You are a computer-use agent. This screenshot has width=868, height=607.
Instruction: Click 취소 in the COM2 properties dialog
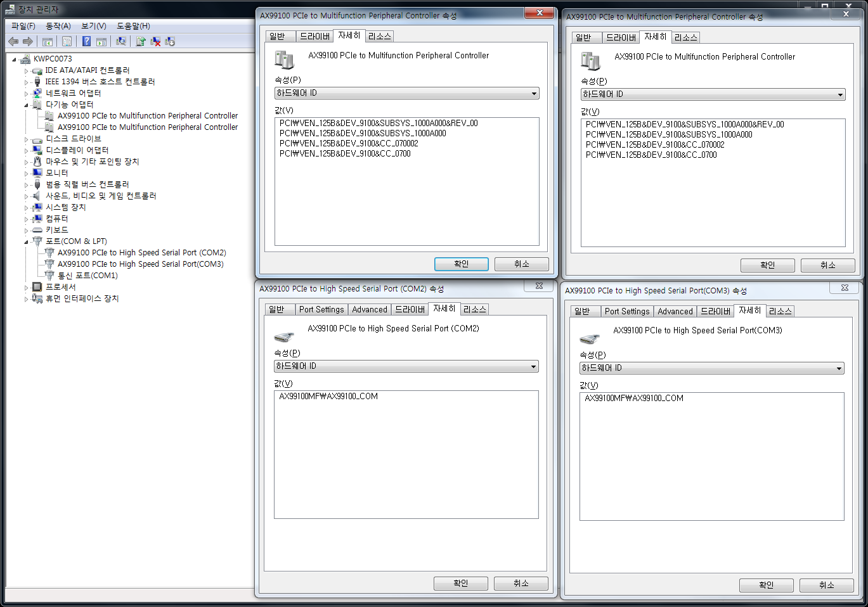point(521,584)
